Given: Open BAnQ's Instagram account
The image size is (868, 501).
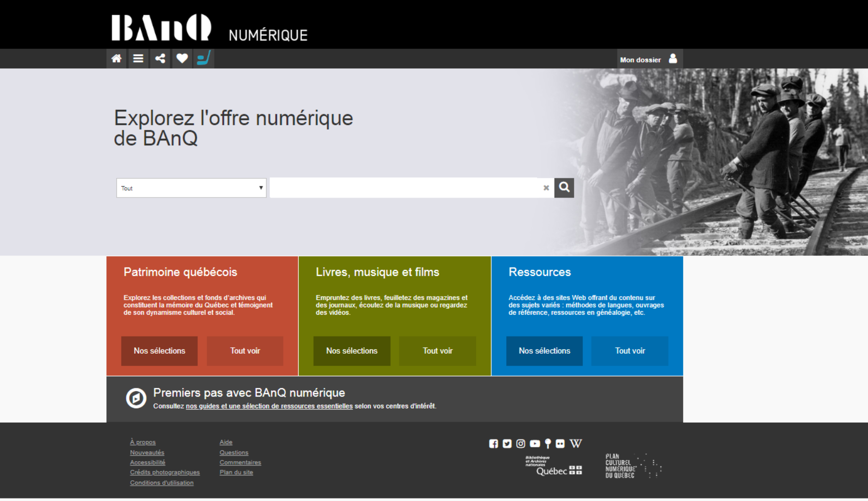Looking at the screenshot, I should click(x=520, y=443).
